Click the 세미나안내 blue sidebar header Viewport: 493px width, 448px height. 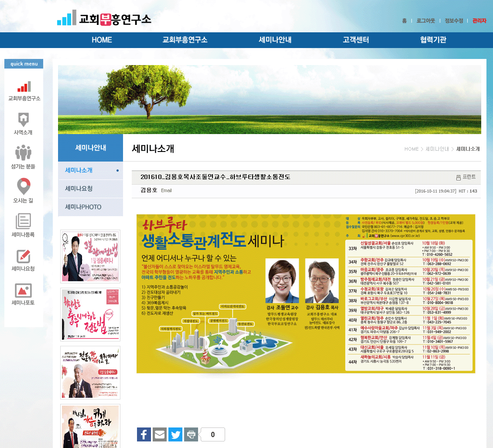(91, 148)
